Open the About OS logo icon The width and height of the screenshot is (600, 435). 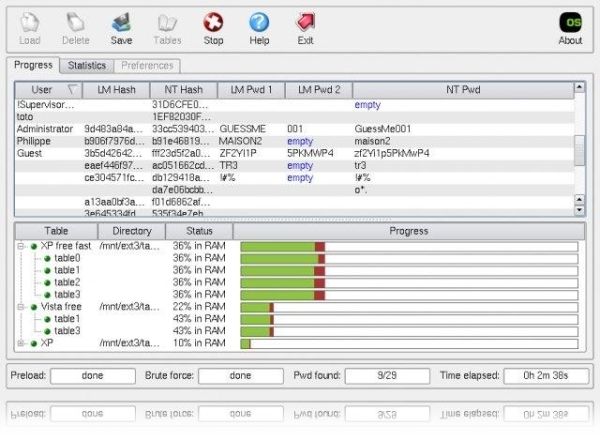point(570,22)
